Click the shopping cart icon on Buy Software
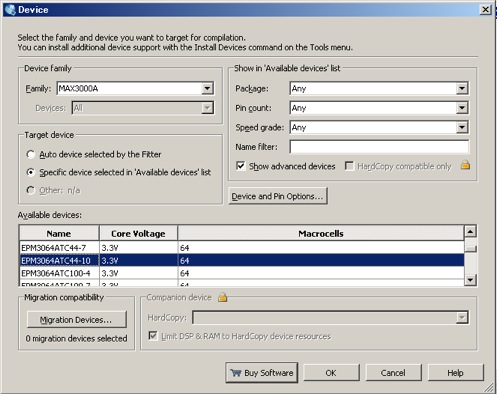This screenshot has width=497, height=394. pyautogui.click(x=235, y=373)
